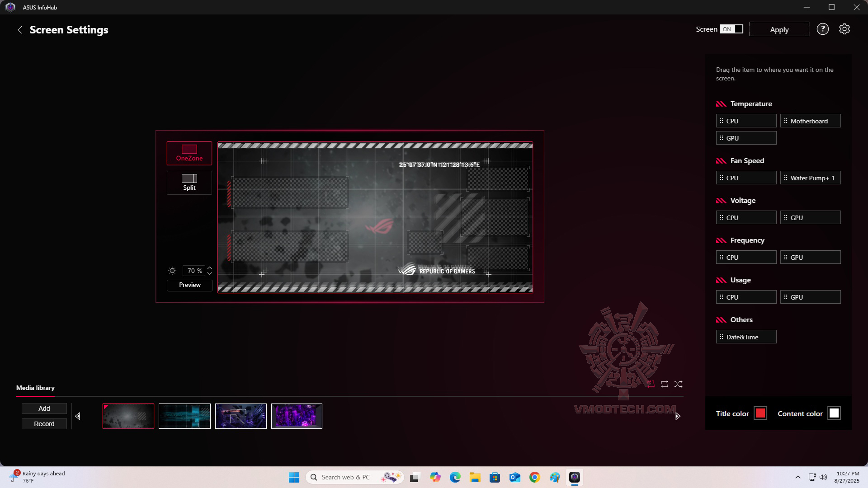Select the purple city media thumbnail
This screenshot has height=488, width=868.
tap(297, 416)
